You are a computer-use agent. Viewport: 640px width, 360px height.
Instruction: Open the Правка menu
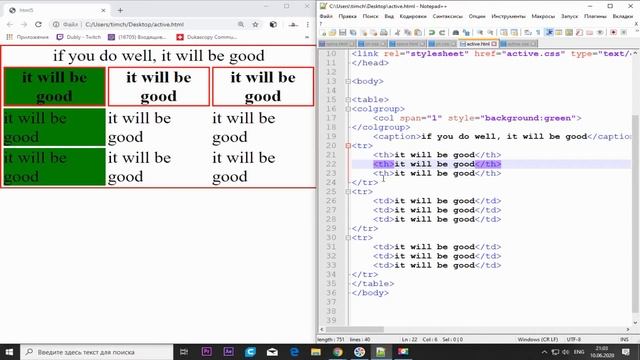click(x=347, y=16)
